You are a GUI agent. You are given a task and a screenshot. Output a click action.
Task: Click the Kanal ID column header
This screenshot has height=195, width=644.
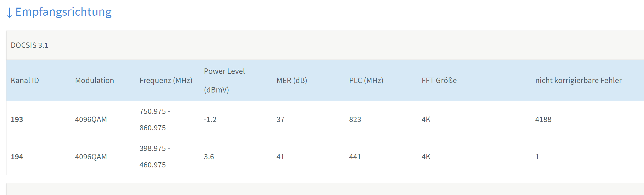(25, 80)
